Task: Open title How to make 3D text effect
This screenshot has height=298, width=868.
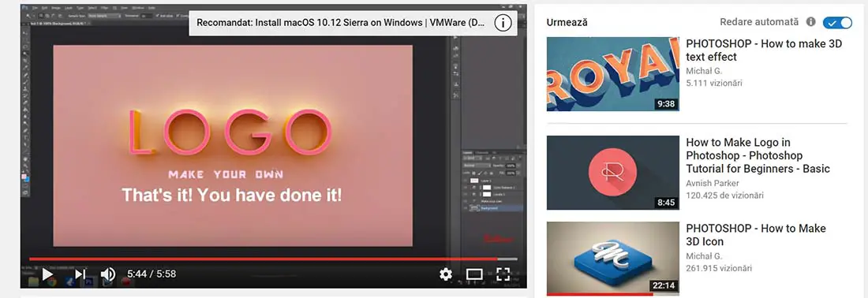Action: [763, 50]
